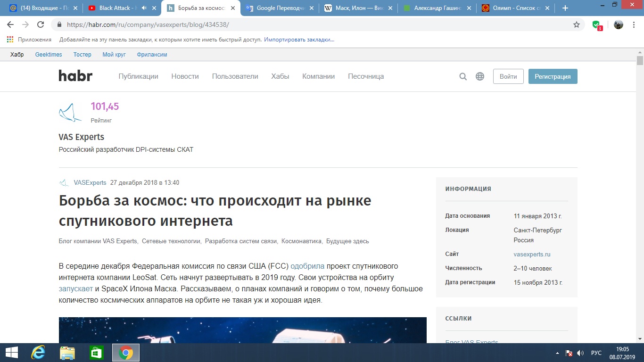Image resolution: width=644 pixels, height=362 pixels.
Task: Click the VAS Experts stingray company logo
Action: coord(70,112)
